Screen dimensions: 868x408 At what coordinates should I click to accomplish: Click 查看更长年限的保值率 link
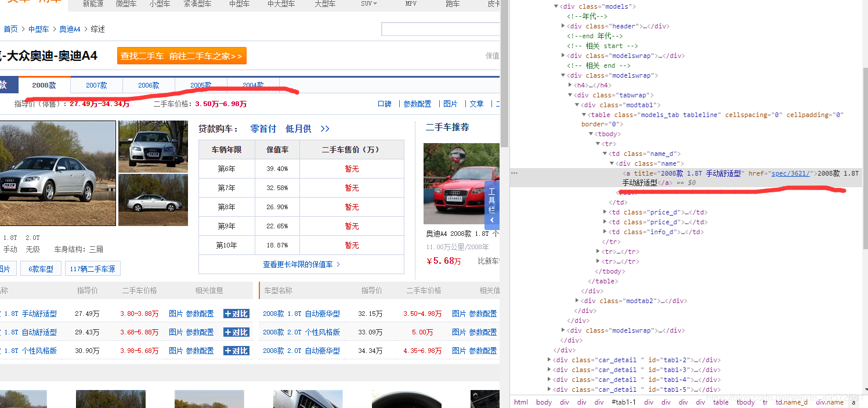tap(302, 264)
